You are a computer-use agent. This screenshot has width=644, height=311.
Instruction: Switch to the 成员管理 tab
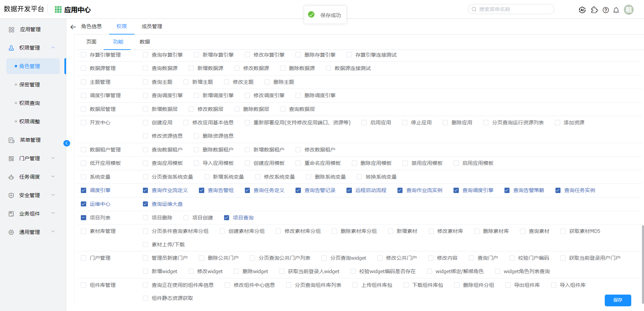pyautogui.click(x=152, y=26)
